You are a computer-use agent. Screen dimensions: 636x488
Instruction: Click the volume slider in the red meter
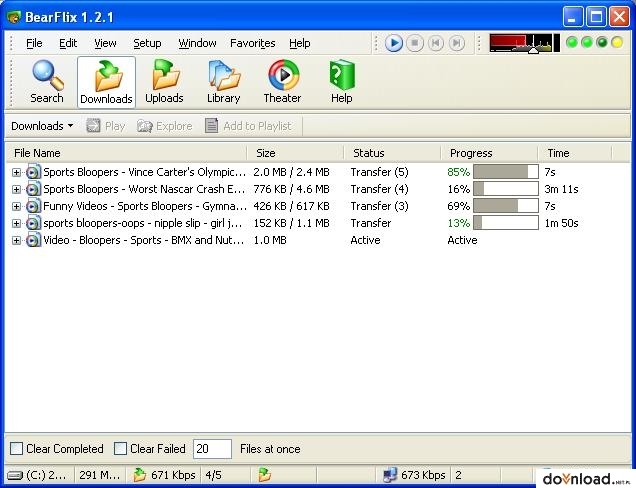point(534,50)
